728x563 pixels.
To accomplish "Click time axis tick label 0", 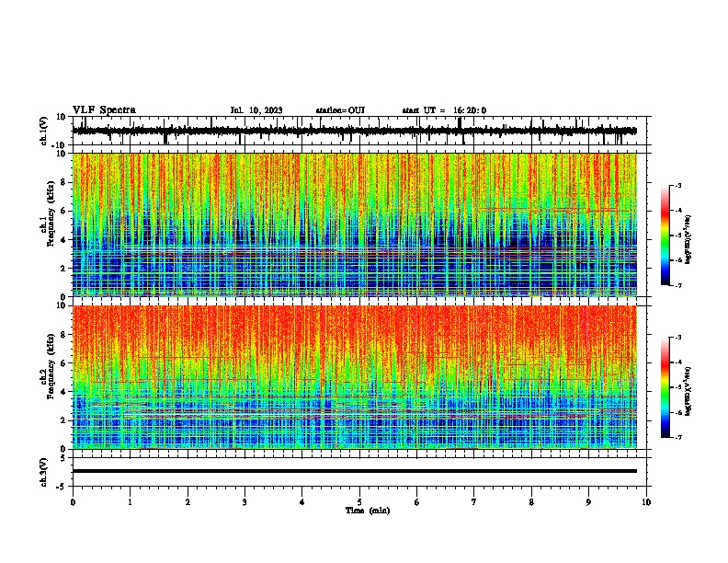I will pyautogui.click(x=73, y=502).
